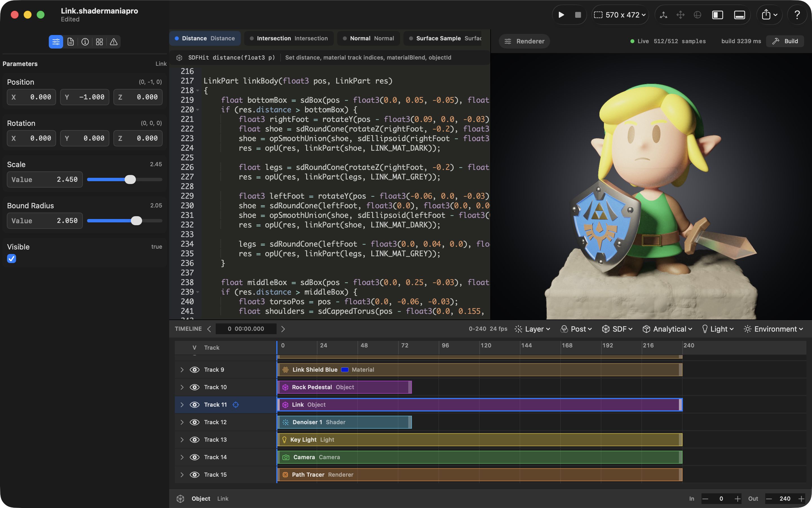Open the Environment dropdown menu
This screenshot has height=508, width=812.
pyautogui.click(x=773, y=329)
